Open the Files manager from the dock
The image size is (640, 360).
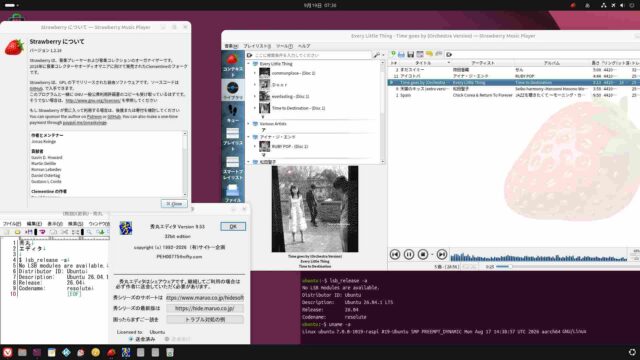[22, 352]
